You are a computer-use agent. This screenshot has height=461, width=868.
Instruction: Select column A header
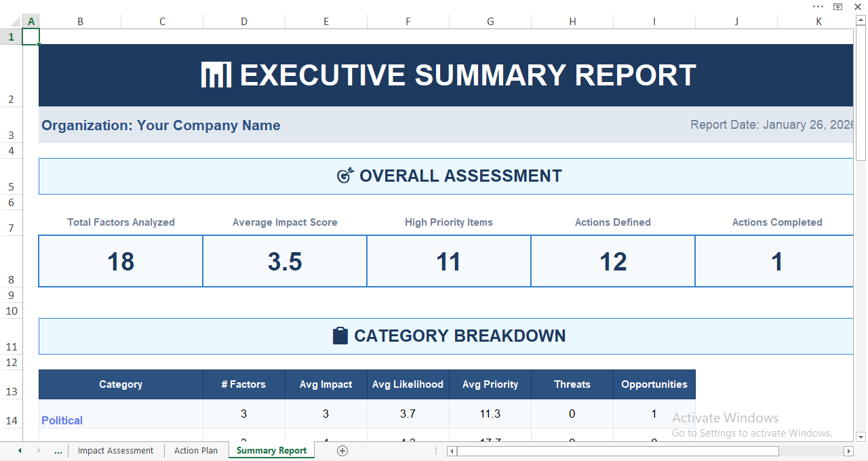click(x=31, y=22)
